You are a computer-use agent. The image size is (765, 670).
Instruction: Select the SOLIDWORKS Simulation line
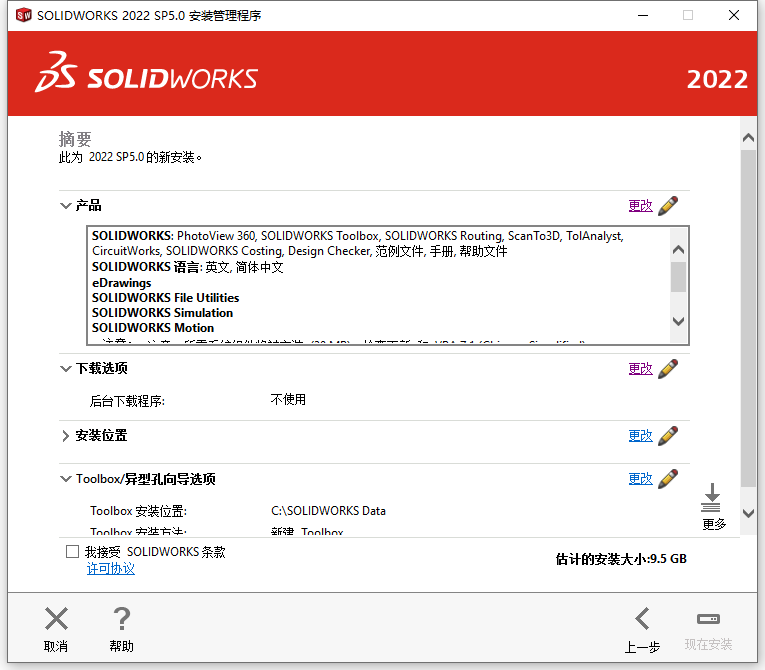point(162,313)
